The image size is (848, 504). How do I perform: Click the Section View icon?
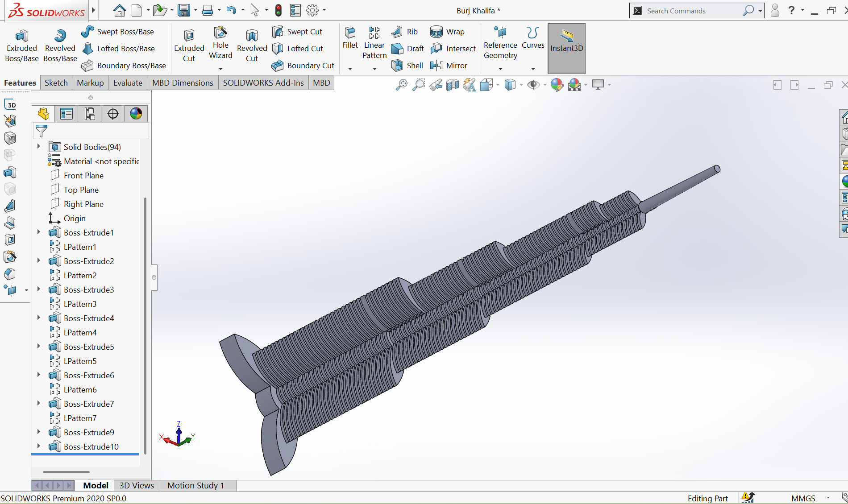tap(453, 85)
